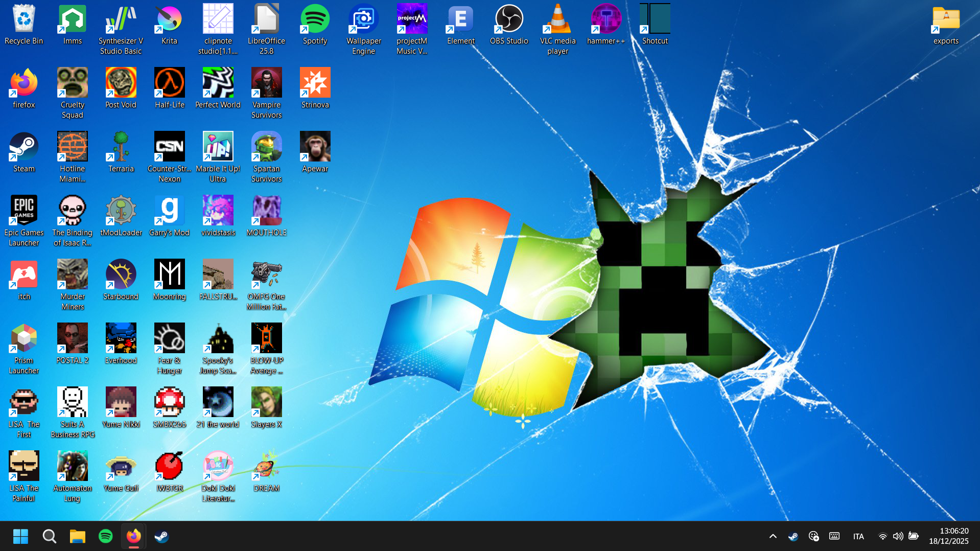Screen dimensions: 980x551
Task: Change the ITA input language
Action: 858,536
